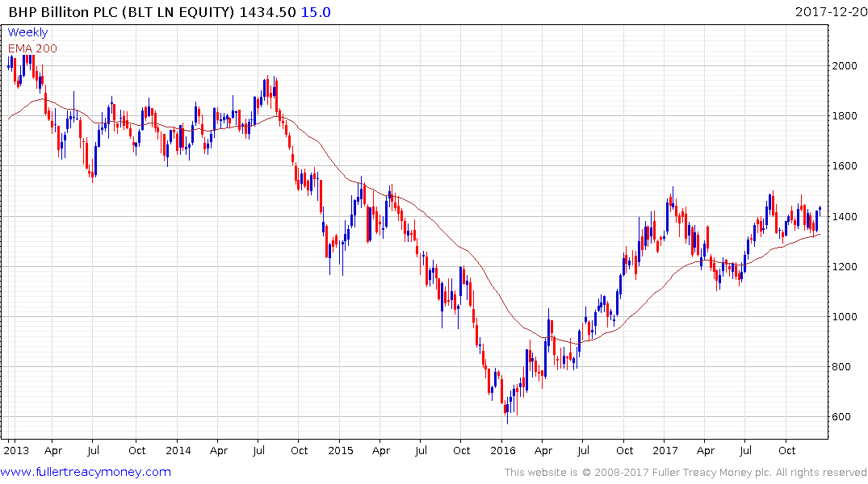Click the Fuller Treacy Money copyright notice
The height and width of the screenshot is (484, 868).
[686, 472]
